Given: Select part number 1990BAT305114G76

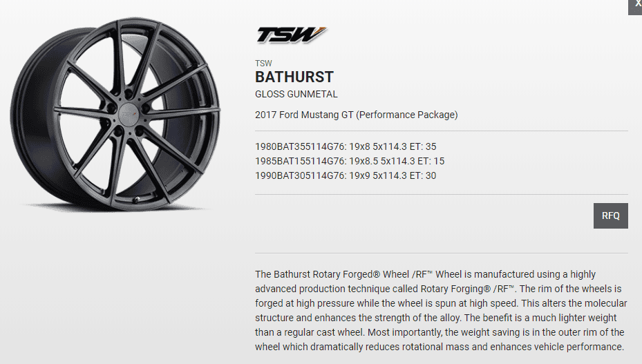Looking at the screenshot, I should pyautogui.click(x=300, y=175).
